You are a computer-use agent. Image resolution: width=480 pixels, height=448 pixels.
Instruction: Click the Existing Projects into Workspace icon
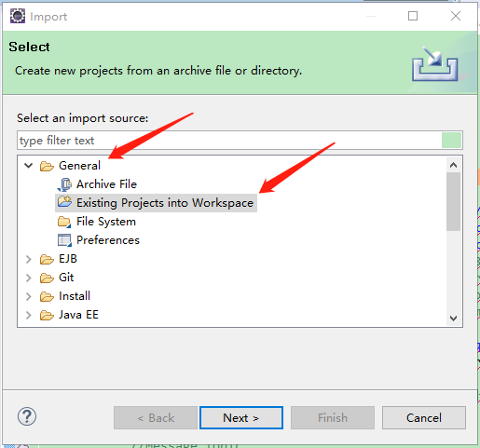click(64, 202)
